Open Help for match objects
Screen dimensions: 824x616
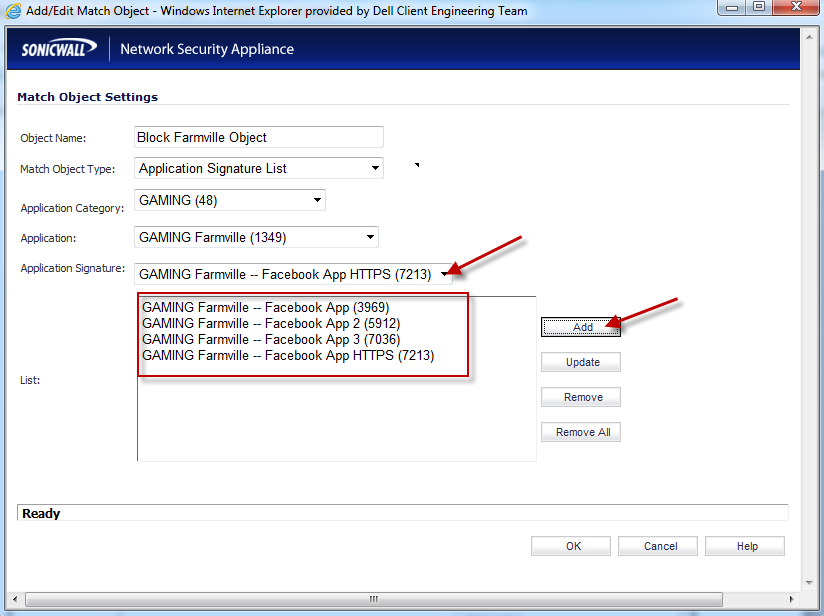745,546
